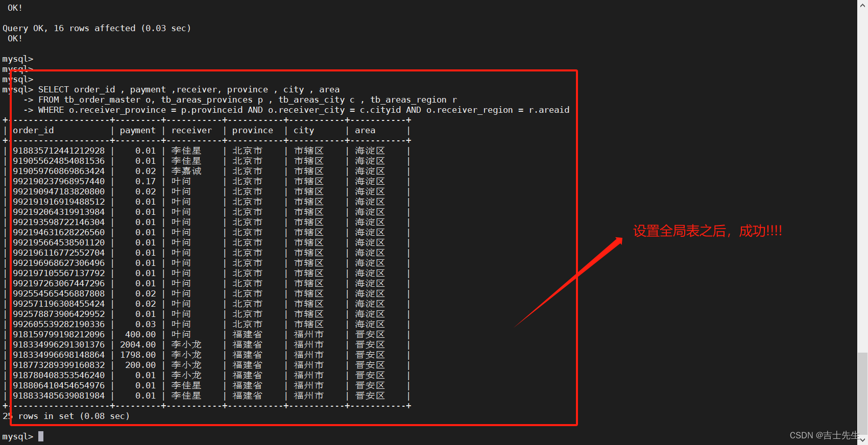Click the receiver column header
Screen dimensions: 868x445
[x=191, y=130]
